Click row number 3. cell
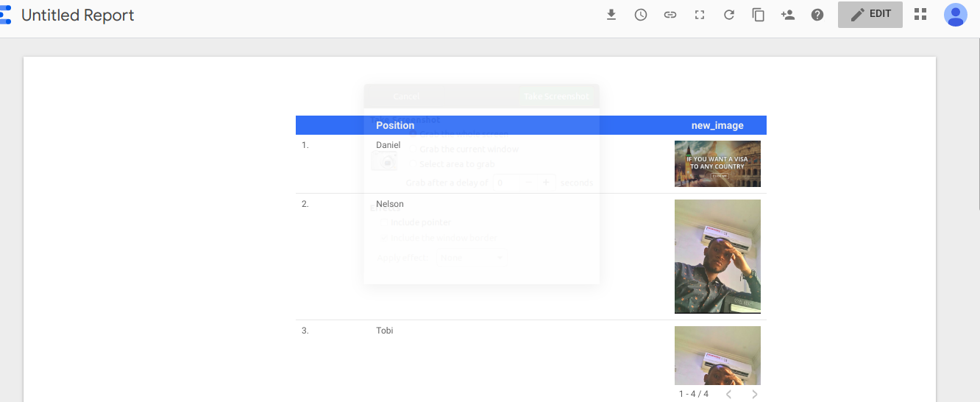 305,331
